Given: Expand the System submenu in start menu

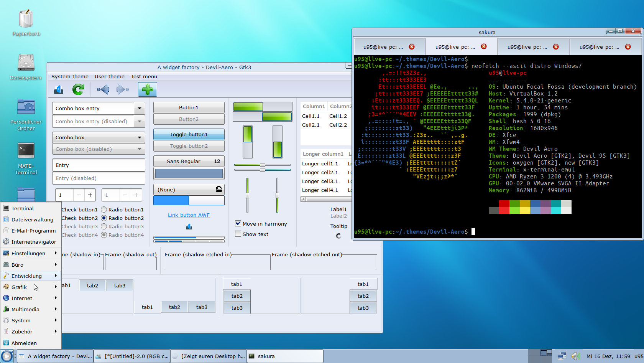Looking at the screenshot, I should pos(31,320).
